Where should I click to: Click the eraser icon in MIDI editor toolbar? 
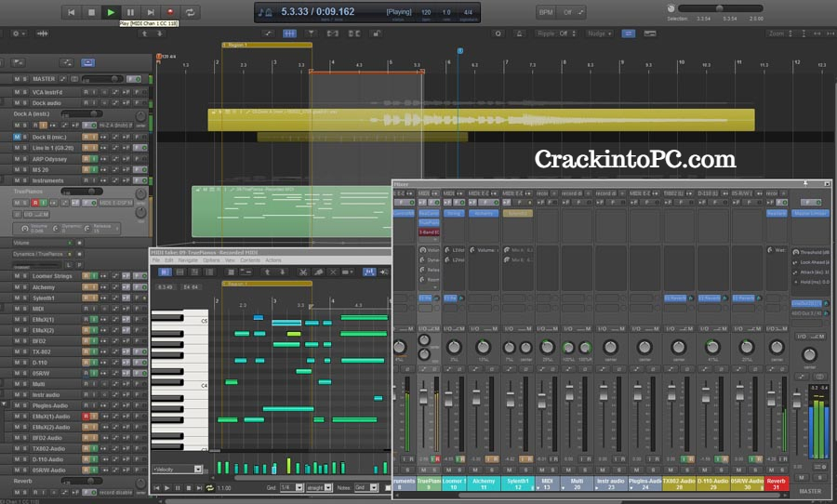pos(318,272)
